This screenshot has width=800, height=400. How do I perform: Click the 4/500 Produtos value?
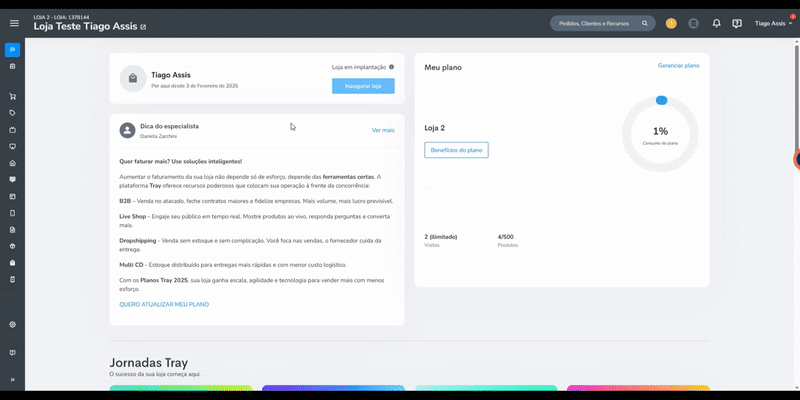pyautogui.click(x=506, y=237)
